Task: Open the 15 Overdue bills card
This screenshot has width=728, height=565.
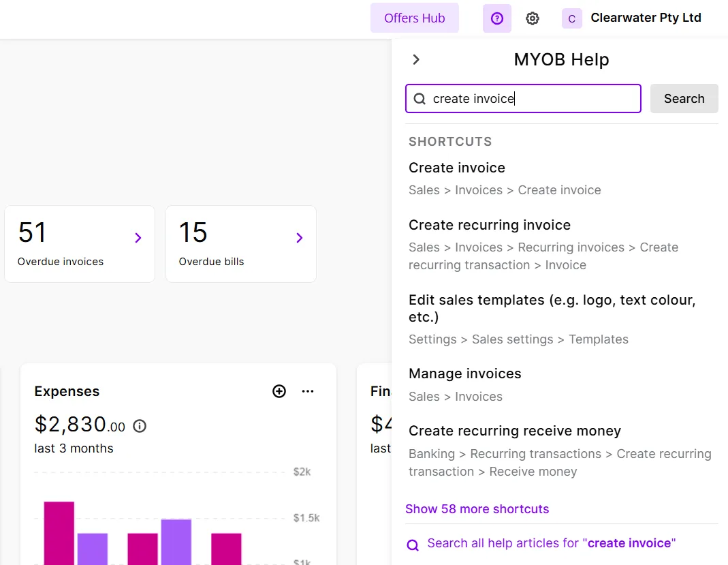Action: (241, 244)
